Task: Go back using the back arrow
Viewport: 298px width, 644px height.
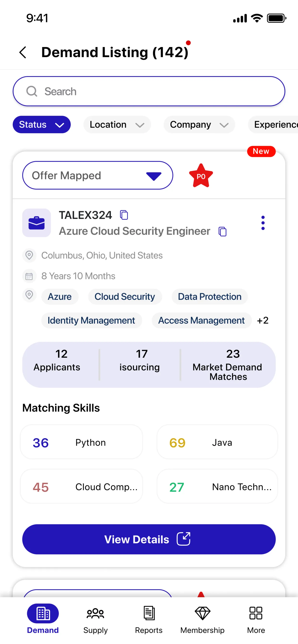Action: [23, 52]
